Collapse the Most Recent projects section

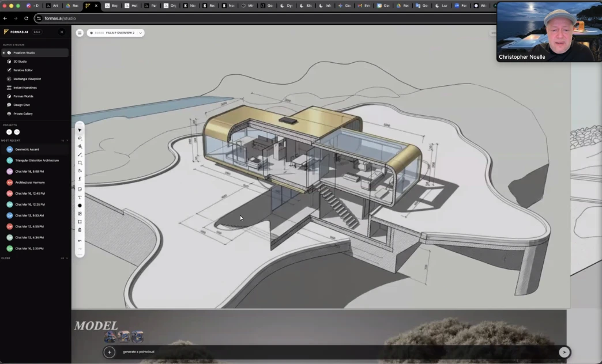[x=67, y=140]
